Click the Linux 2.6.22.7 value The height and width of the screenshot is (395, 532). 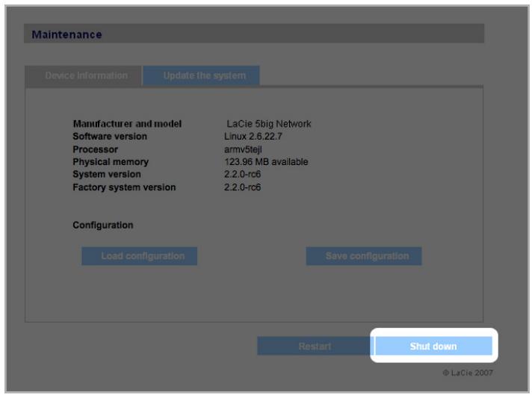(253, 137)
